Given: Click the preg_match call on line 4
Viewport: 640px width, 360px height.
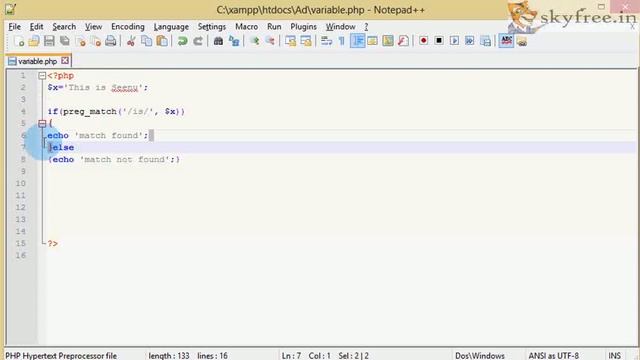Looking at the screenshot, I should (x=116, y=111).
